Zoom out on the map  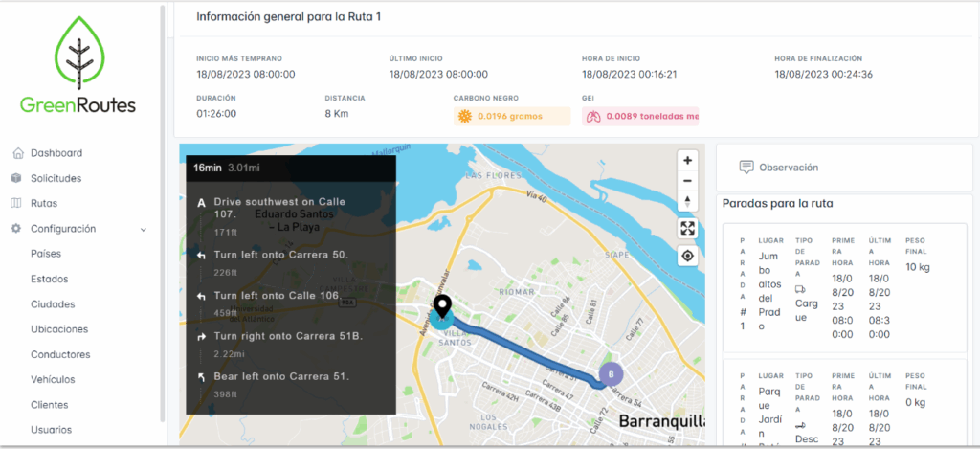(x=687, y=181)
